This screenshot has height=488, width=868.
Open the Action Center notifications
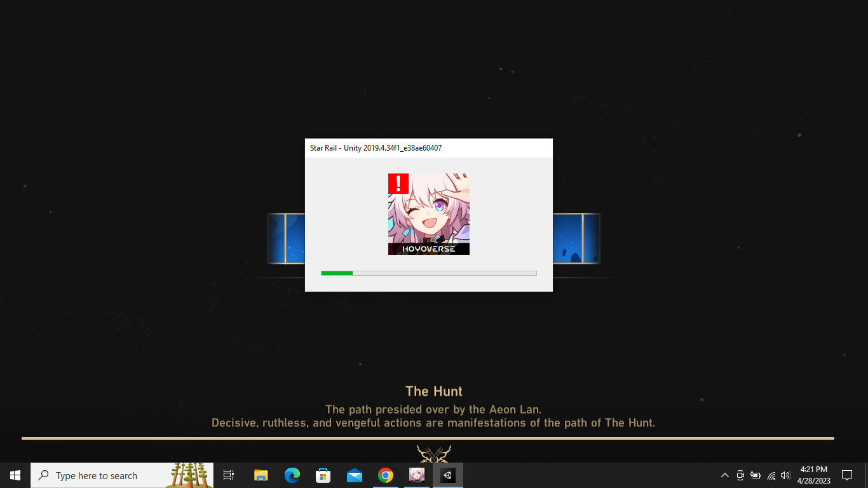[x=847, y=475]
